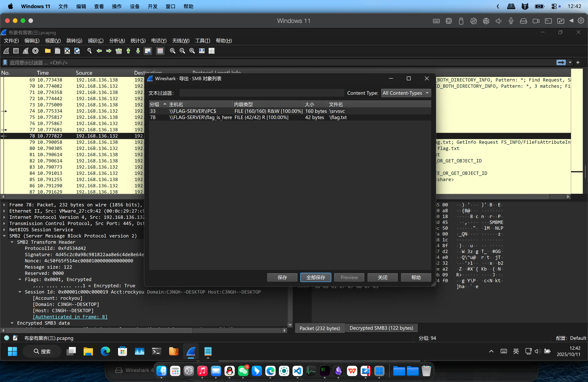This screenshot has height=382, width=588.
Task: Switch to Decrypted SMB3 (122 bytes) tab
Action: (x=381, y=328)
